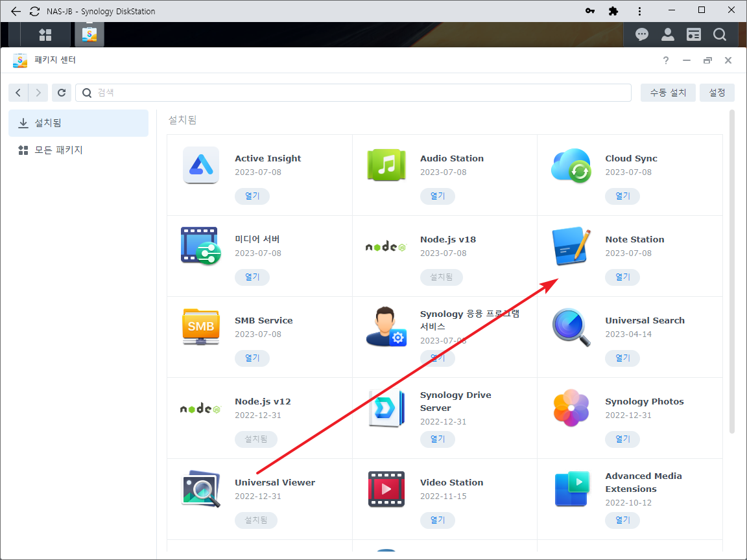Click the Video Station package title

point(451,482)
